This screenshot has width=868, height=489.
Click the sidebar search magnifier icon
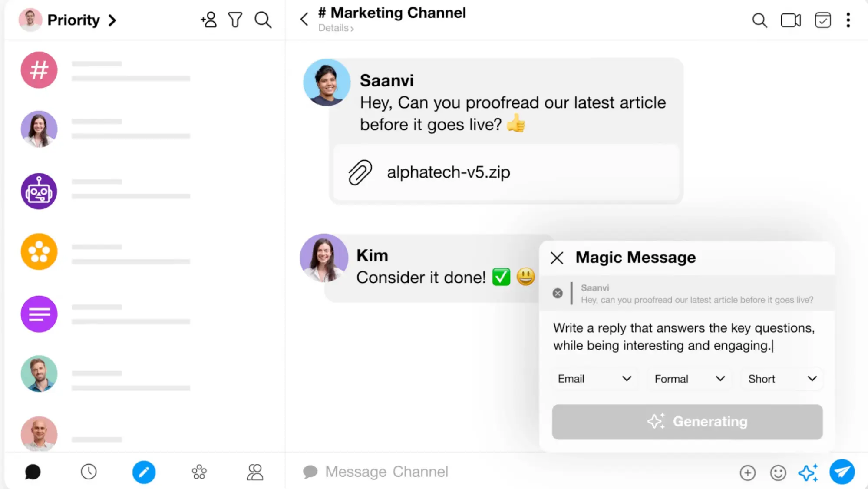263,20
